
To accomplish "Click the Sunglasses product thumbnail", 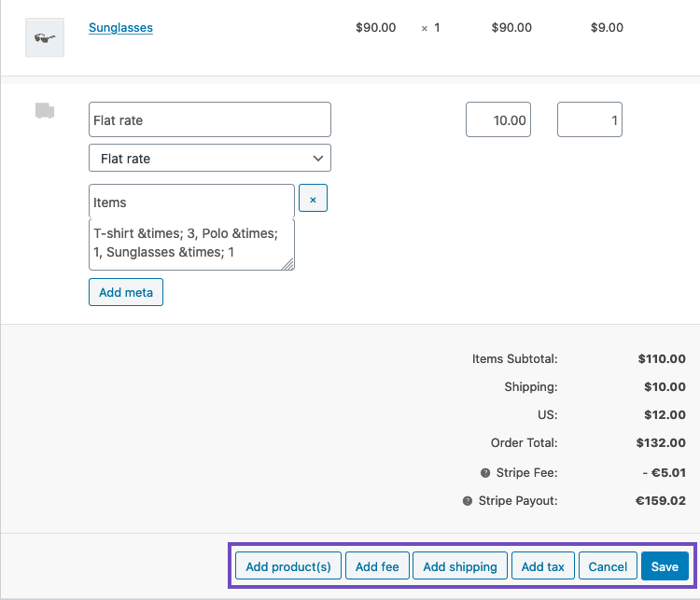I will (44, 37).
